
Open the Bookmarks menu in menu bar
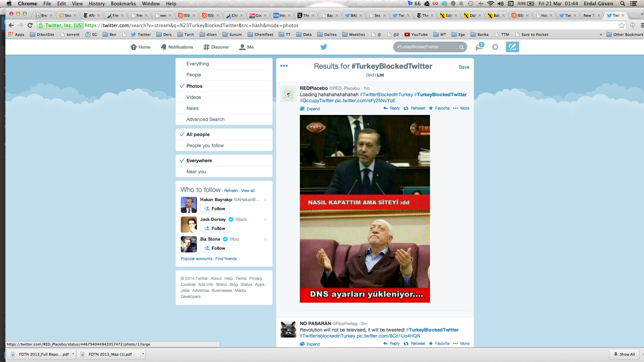123,4
